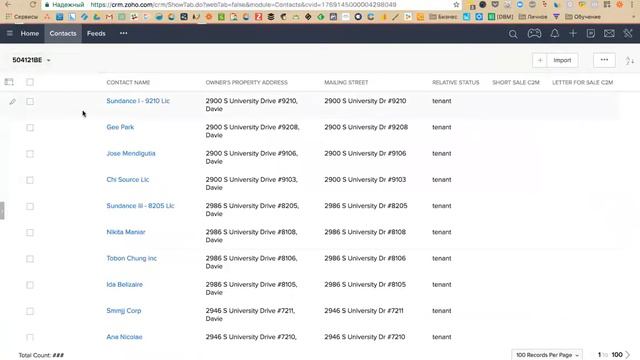Image resolution: width=640 pixels, height=360 pixels.
Task: Reload the browser page
Action: click(x=33, y=4)
